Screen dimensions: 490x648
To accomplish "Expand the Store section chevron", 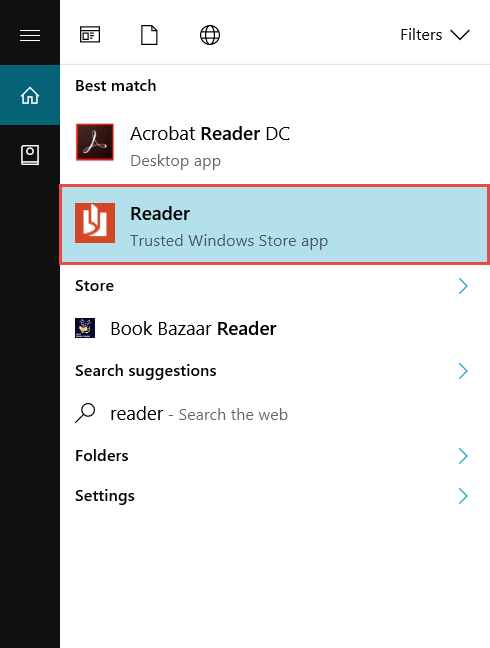I will click(x=463, y=286).
